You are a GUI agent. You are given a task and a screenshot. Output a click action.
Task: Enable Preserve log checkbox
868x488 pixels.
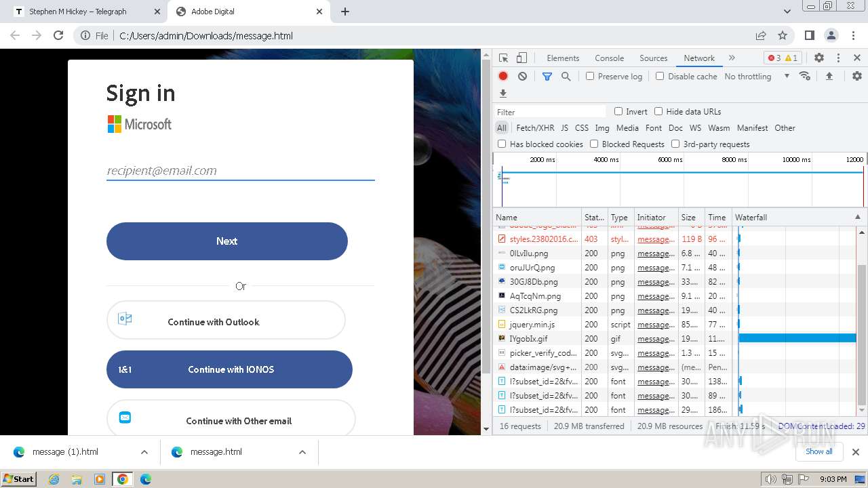tap(590, 76)
